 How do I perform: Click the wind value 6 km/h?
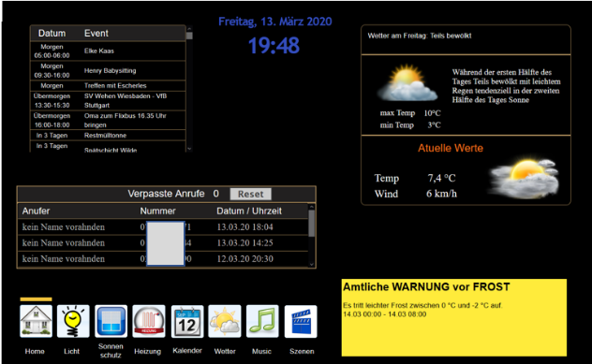(x=442, y=194)
